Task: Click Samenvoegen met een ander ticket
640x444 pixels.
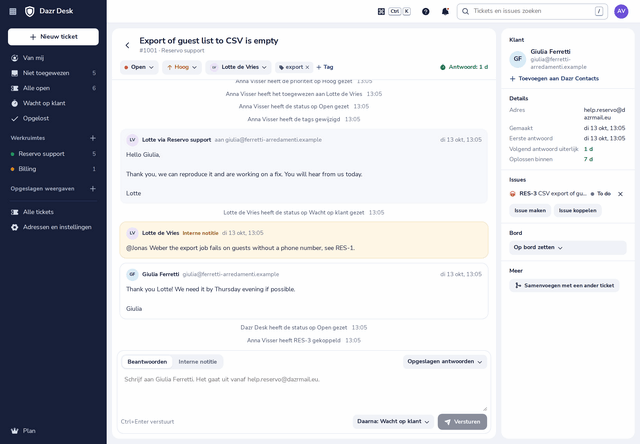Action: 564,286
